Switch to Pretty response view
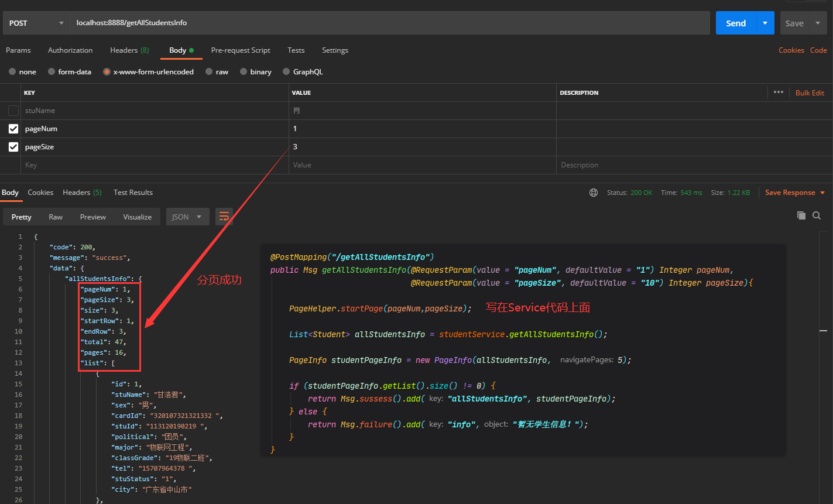The height and width of the screenshot is (504, 833). pyautogui.click(x=22, y=217)
